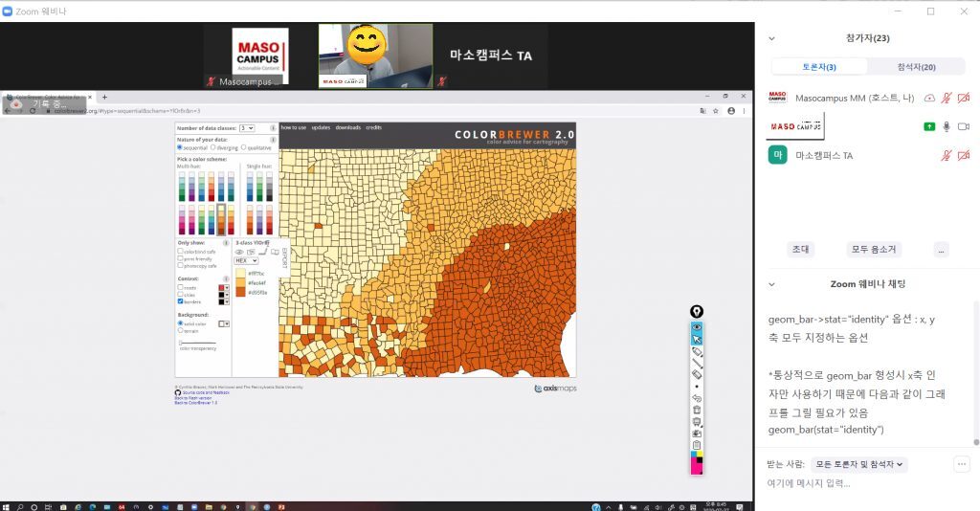
Task: Enable the colorblind safe checkbox
Action: point(180,252)
